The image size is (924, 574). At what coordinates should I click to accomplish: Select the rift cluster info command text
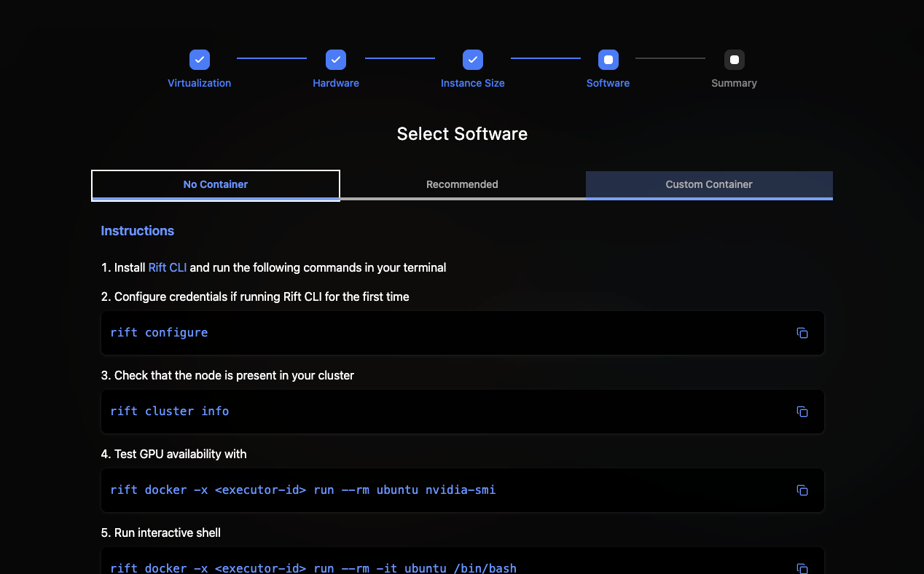169,411
